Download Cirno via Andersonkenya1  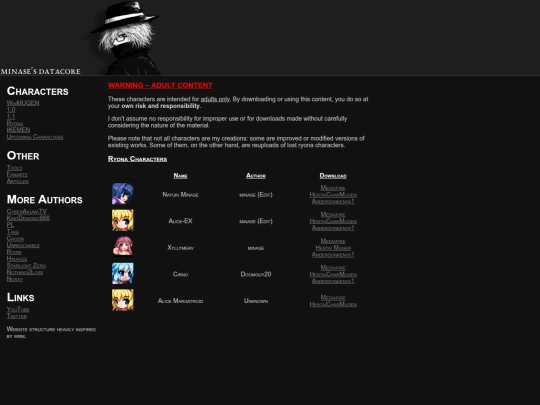pyautogui.click(x=333, y=281)
